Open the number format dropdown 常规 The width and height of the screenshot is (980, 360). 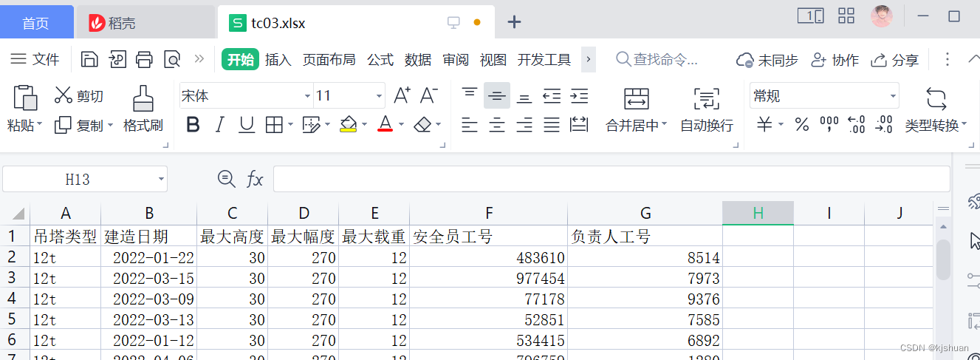pos(893,96)
